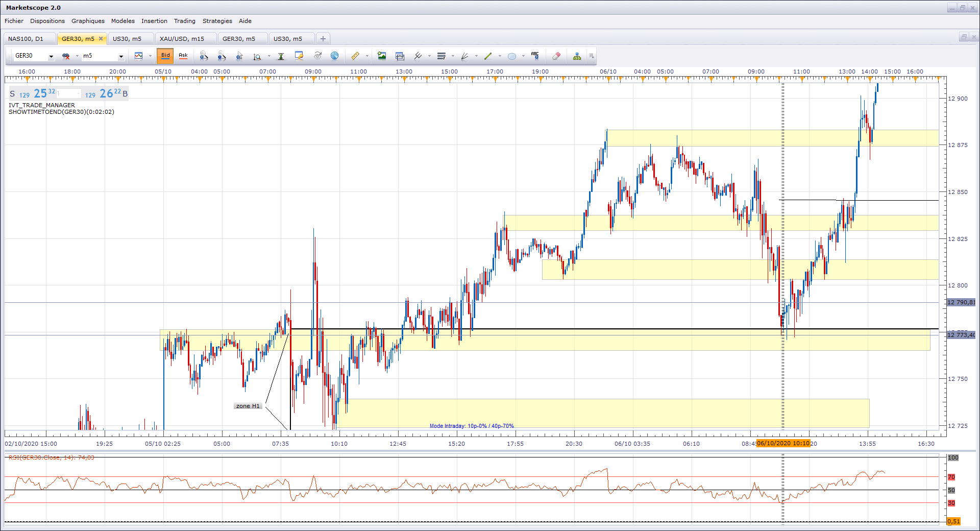
Task: Select the yellow ruler measure tool
Action: pyautogui.click(x=355, y=56)
